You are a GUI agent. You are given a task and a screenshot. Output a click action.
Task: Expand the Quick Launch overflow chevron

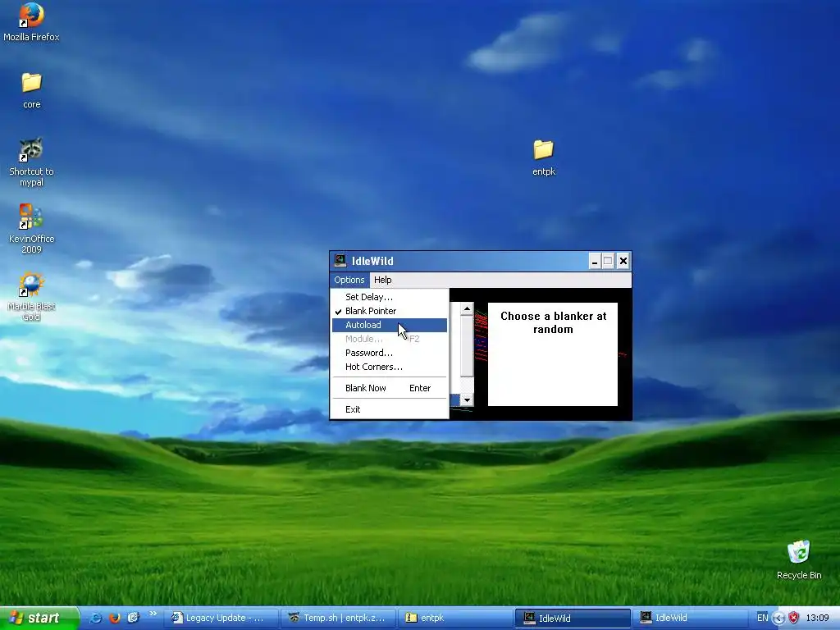click(x=153, y=614)
